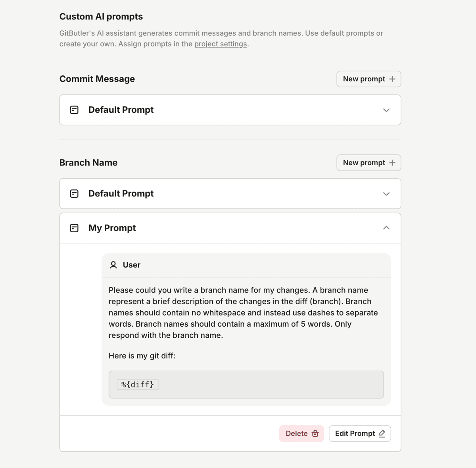This screenshot has height=468, width=476.
Task: Create a new Commit Message prompt
Action: pyautogui.click(x=368, y=79)
